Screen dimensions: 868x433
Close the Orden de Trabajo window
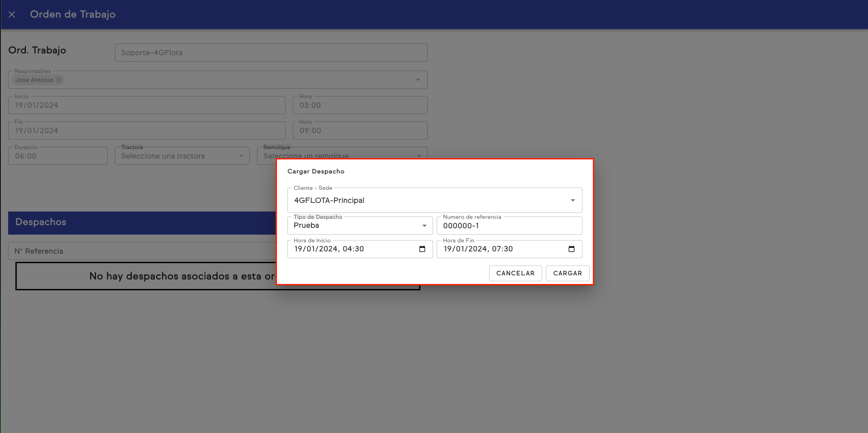(12, 14)
